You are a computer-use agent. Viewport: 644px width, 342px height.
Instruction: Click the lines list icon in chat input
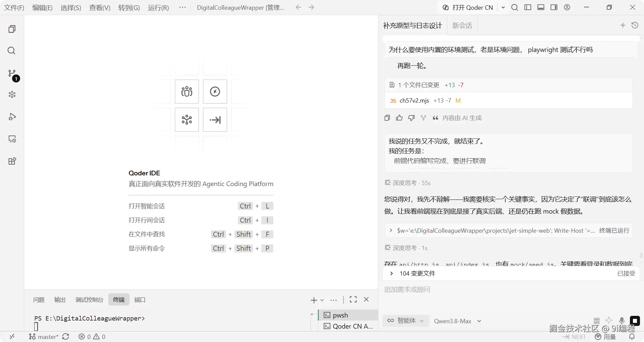coord(596,321)
